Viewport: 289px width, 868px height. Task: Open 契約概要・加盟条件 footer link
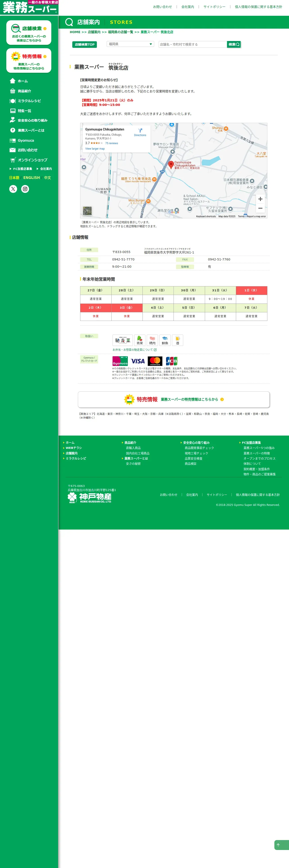257,469
